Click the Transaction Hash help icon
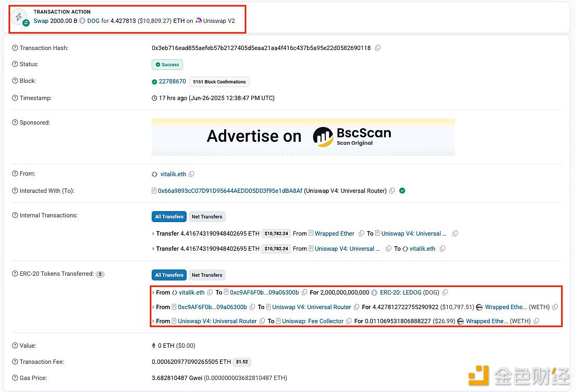Viewport: 576px width, 392px height. point(15,48)
